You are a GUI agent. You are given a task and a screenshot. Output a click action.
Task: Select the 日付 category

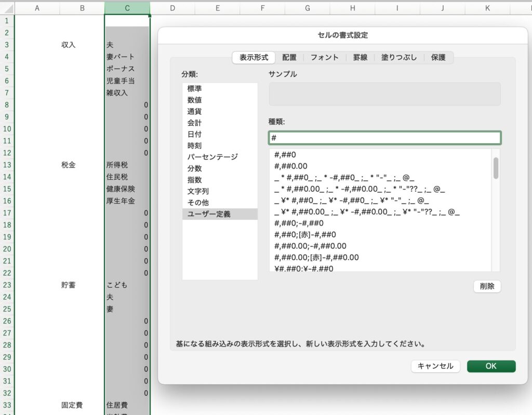195,134
